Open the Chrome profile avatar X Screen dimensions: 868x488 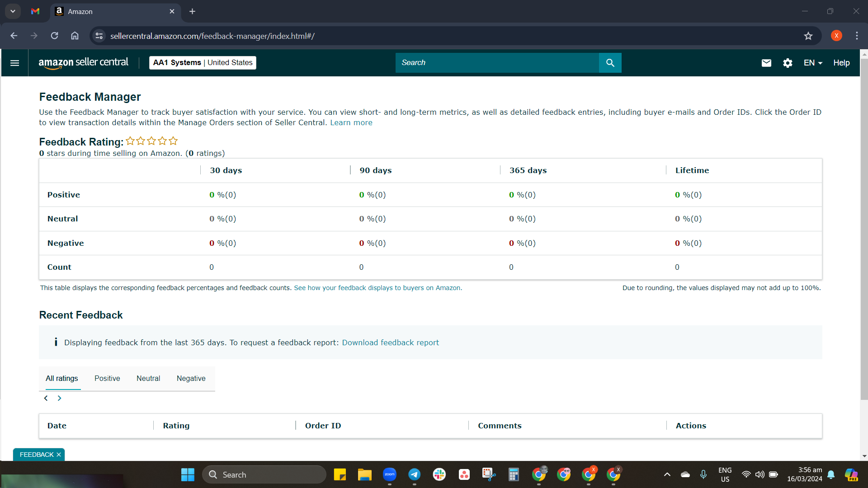pos(836,36)
